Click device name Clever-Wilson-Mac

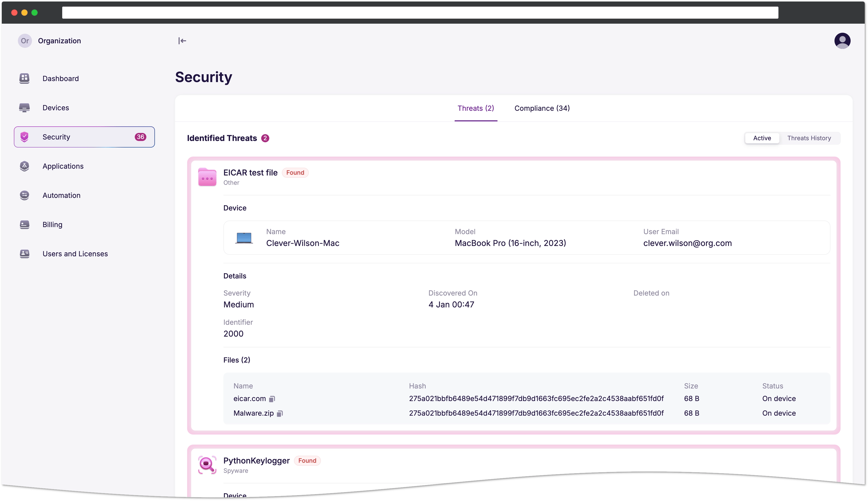303,243
